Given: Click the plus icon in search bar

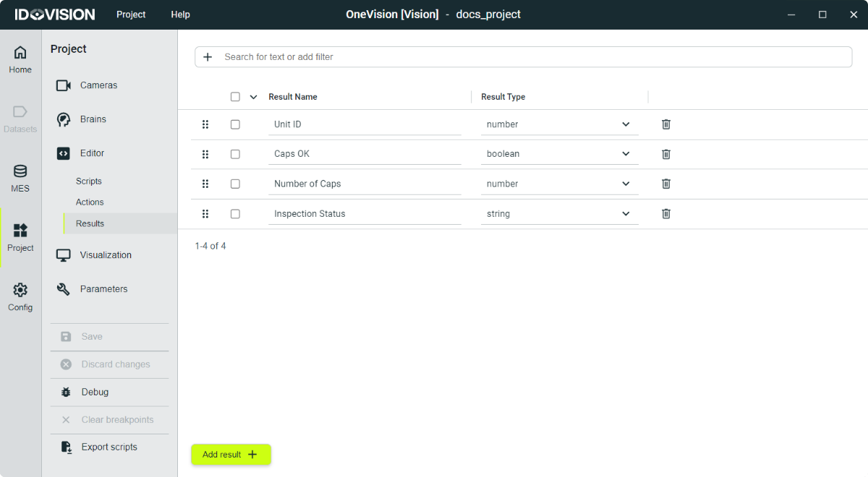Looking at the screenshot, I should (208, 57).
